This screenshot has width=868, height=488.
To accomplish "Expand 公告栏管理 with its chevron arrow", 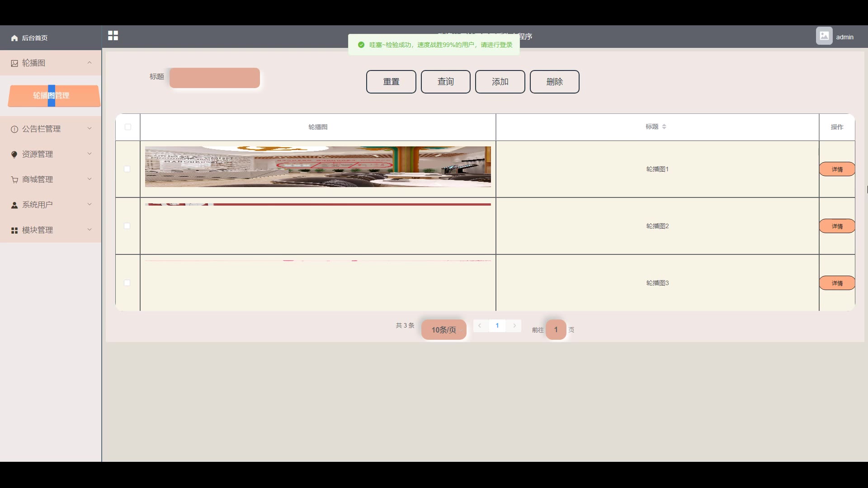I will tap(90, 129).
